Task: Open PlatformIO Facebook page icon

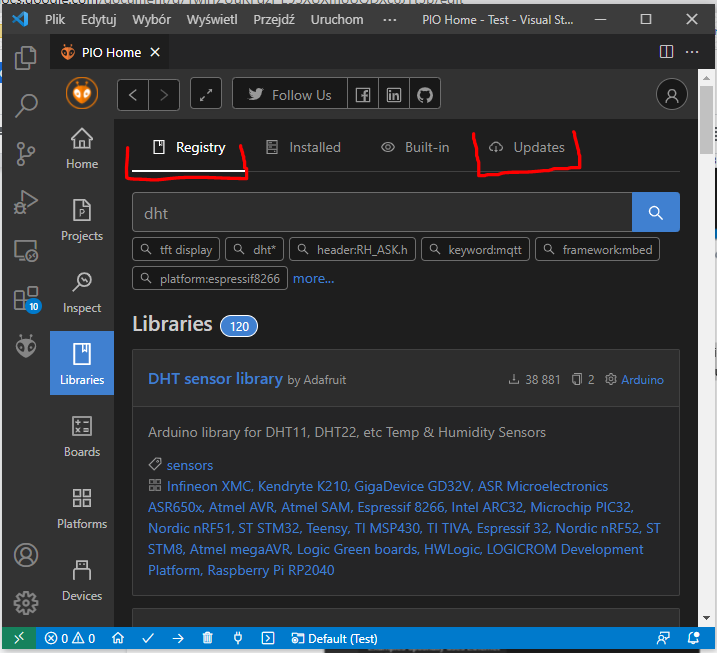Action: pyautogui.click(x=363, y=95)
